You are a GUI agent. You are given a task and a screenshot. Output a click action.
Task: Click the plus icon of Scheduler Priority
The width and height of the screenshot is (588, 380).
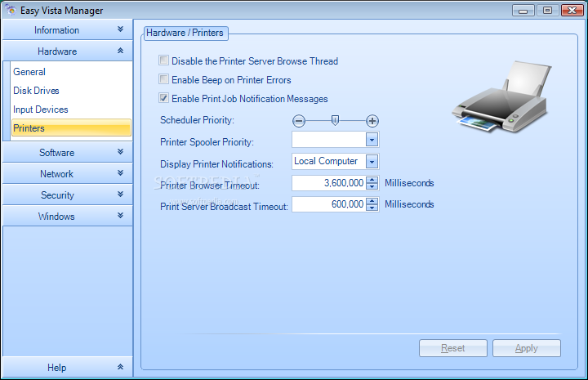point(372,121)
